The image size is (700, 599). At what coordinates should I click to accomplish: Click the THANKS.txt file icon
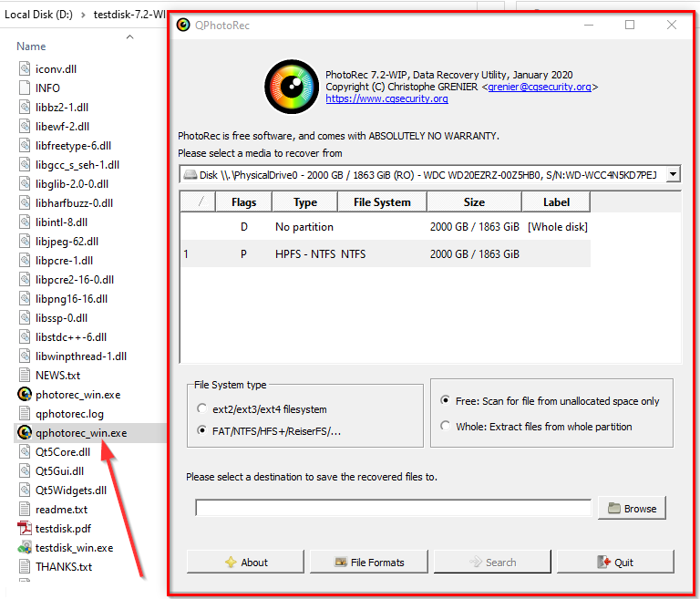25,567
